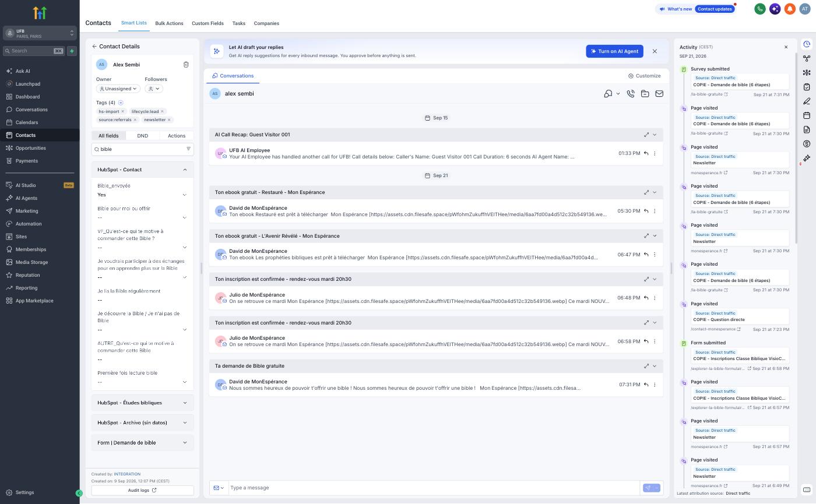Expand HubSpot - Études bibliques section
The image size is (816, 504).
point(142,403)
